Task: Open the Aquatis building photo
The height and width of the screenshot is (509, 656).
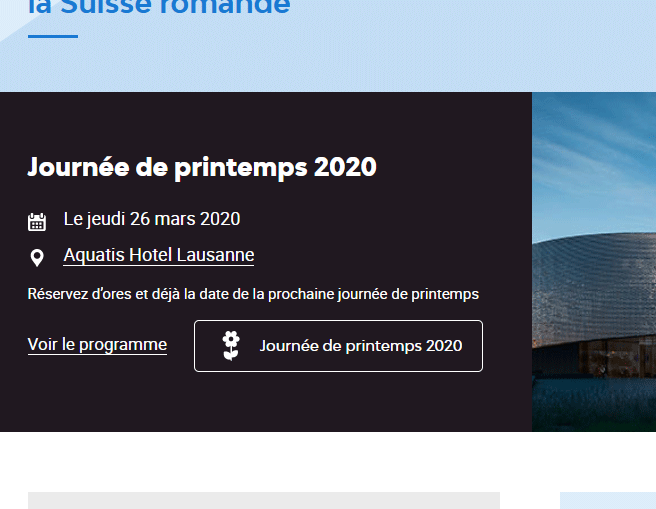Action: (x=594, y=280)
